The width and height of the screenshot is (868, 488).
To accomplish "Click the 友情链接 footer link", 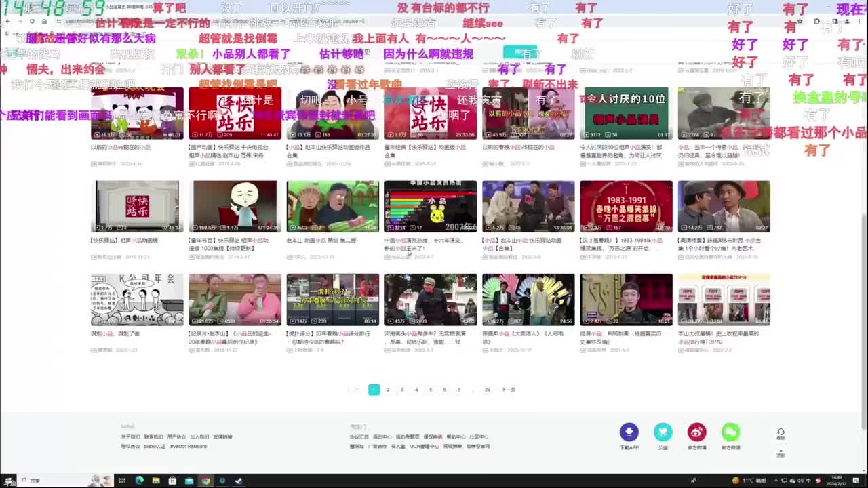I will pyautogui.click(x=223, y=436).
